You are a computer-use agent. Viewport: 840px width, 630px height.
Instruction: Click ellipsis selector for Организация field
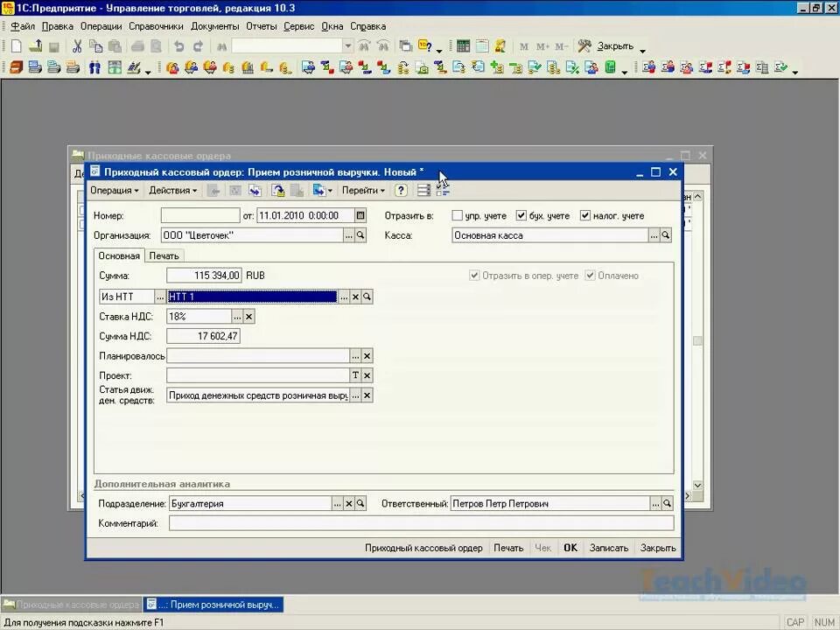point(349,235)
